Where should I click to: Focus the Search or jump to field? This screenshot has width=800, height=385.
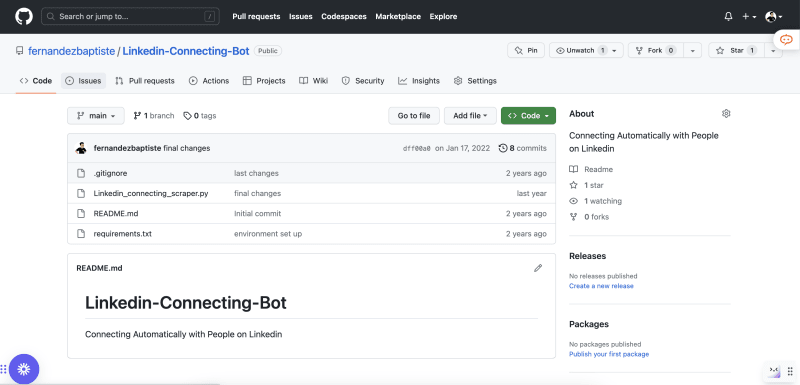pos(130,16)
